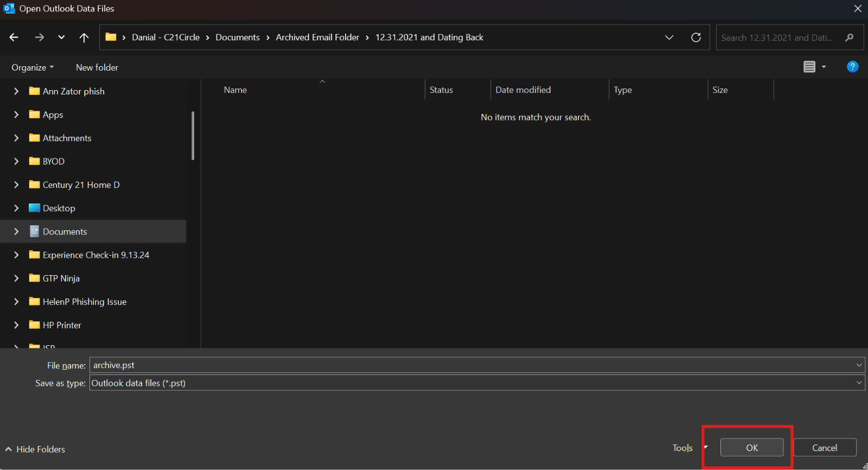The height and width of the screenshot is (470, 868).
Task: Expand the Attachments folder tree node
Action: click(16, 138)
